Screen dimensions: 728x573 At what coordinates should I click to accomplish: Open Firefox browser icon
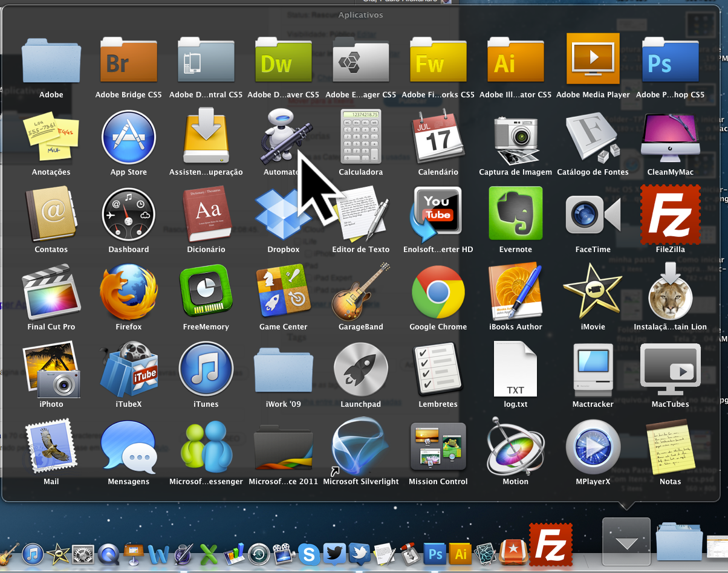(128, 293)
